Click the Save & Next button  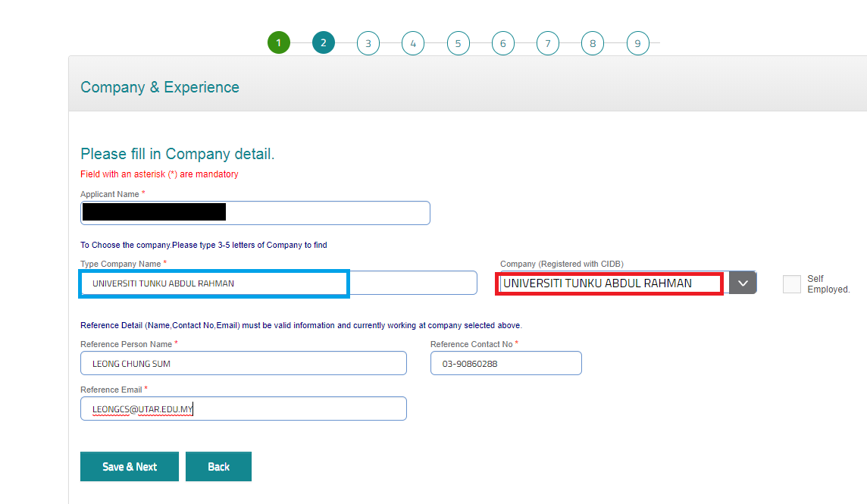pos(130,466)
